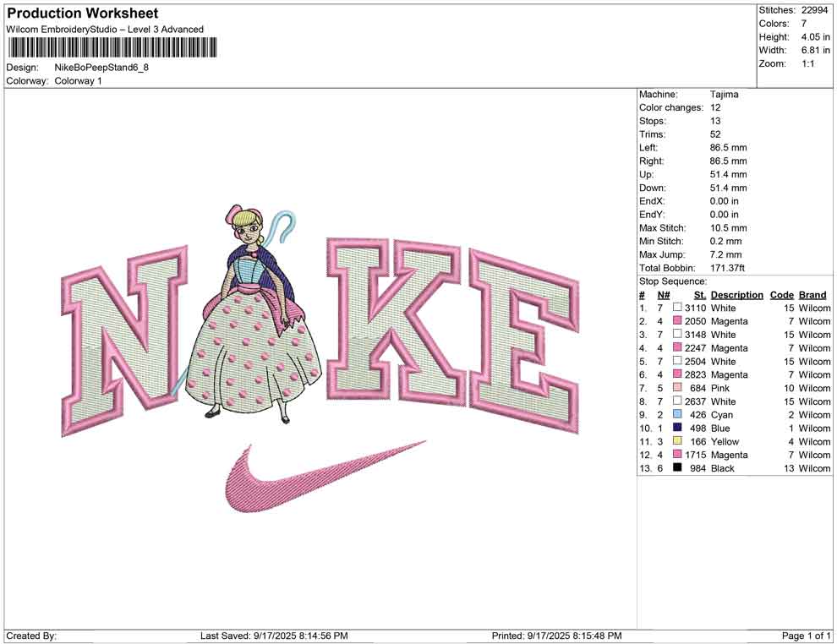Click the Zoom value 1:1
The width and height of the screenshot is (837, 644).
807,63
